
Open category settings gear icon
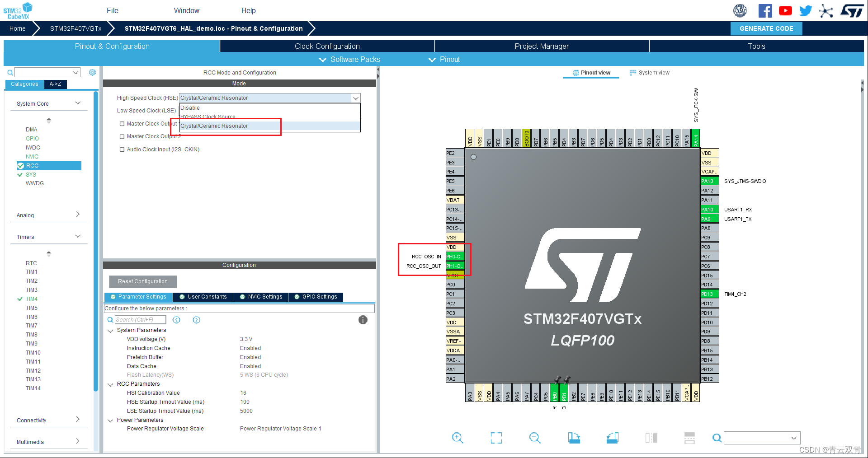92,72
